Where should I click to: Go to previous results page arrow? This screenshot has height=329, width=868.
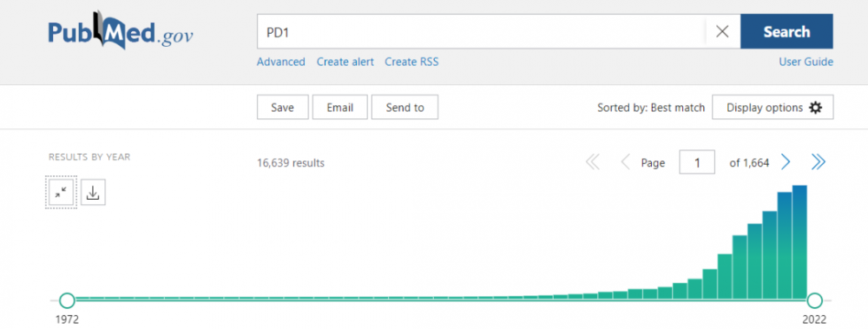click(x=626, y=162)
